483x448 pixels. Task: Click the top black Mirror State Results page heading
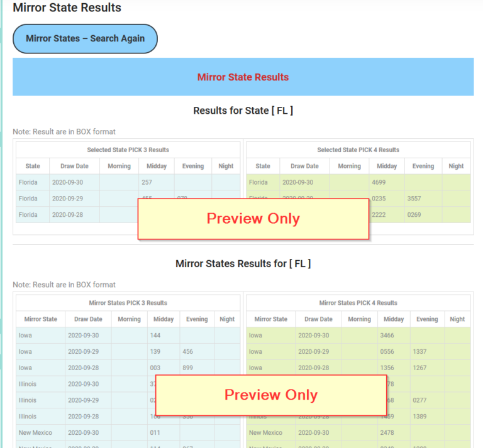pos(67,8)
